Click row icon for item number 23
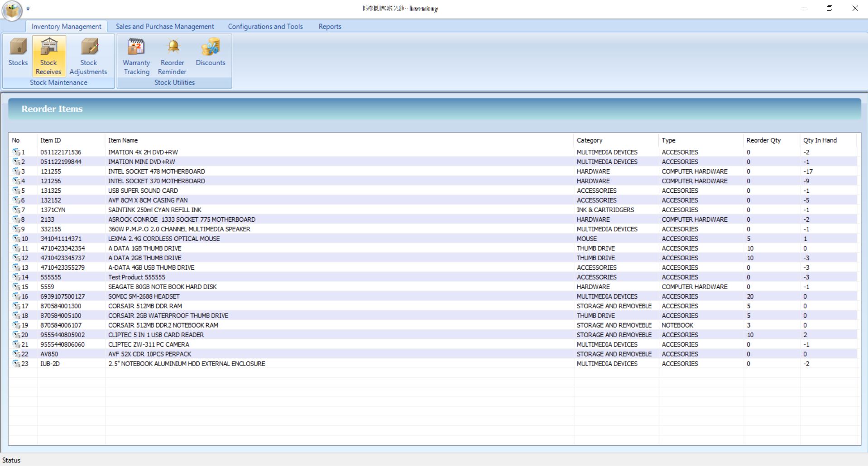This screenshot has width=868, height=466. coord(16,364)
